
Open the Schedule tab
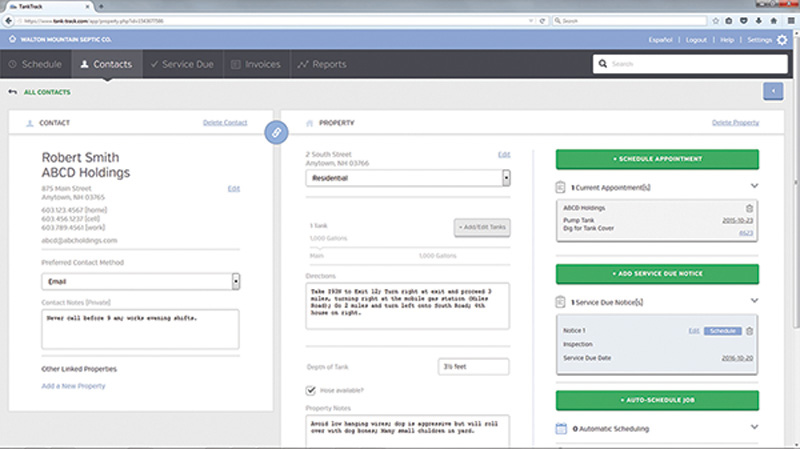coord(36,64)
